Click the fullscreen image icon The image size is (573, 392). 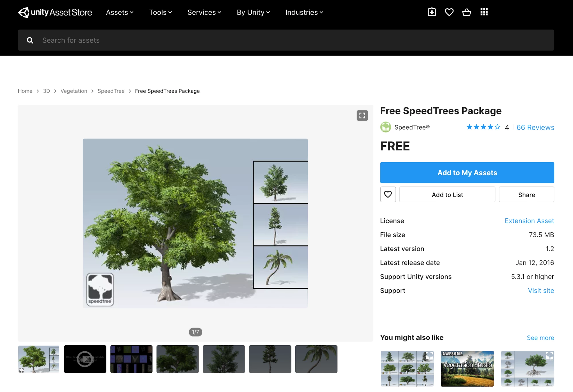coord(362,115)
